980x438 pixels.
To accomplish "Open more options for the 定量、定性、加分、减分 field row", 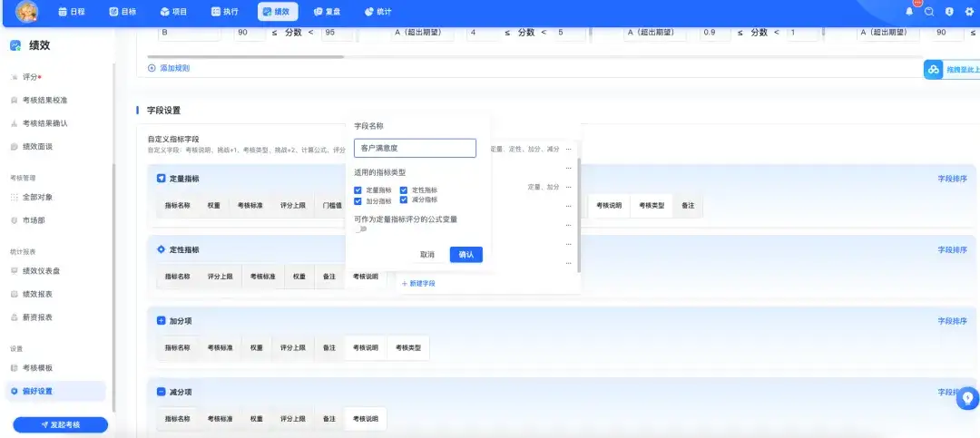I will [568, 150].
